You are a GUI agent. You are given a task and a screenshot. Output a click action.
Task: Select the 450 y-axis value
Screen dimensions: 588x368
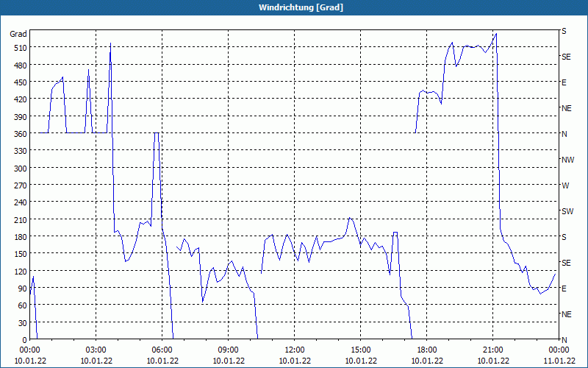21,82
